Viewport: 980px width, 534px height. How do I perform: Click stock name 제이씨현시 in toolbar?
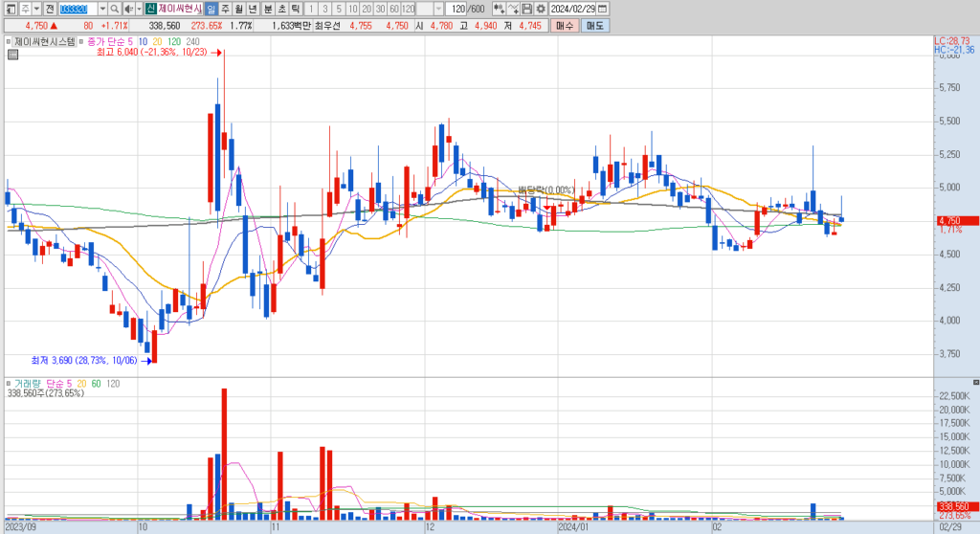pyautogui.click(x=180, y=9)
